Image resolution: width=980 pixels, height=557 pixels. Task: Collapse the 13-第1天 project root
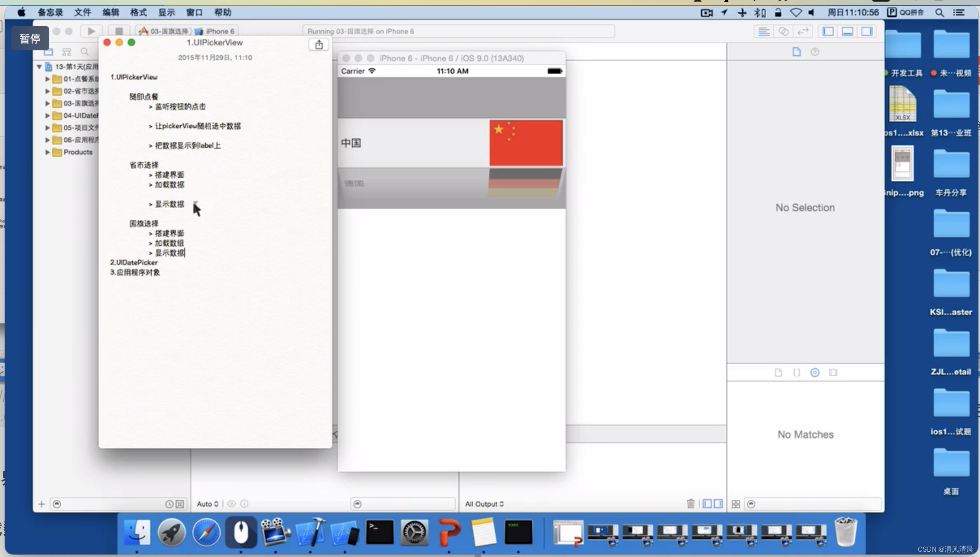[39, 67]
